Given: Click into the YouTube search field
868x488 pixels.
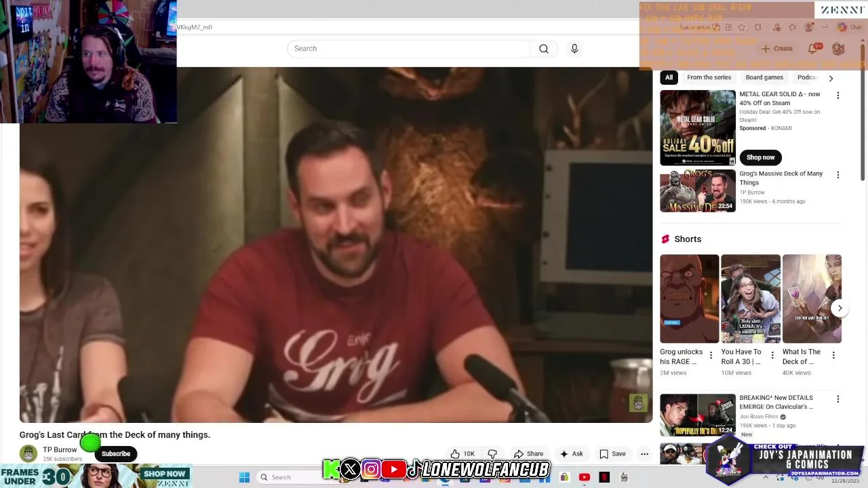Looking at the screenshot, I should click(408, 49).
